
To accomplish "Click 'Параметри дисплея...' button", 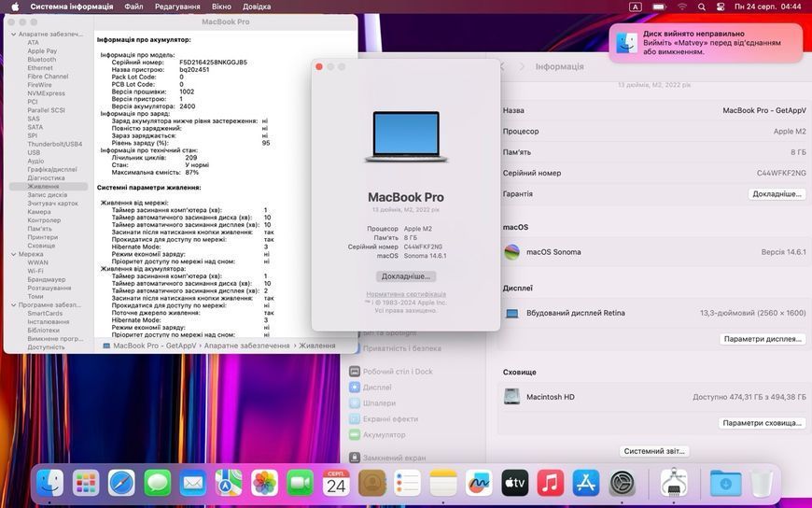I will tap(763, 339).
